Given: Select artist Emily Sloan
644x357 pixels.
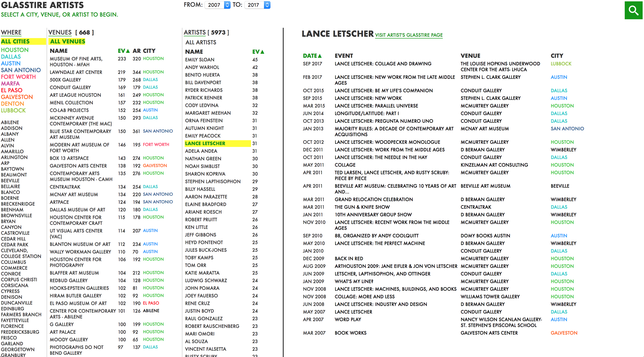Looking at the screenshot, I should 200,60.
